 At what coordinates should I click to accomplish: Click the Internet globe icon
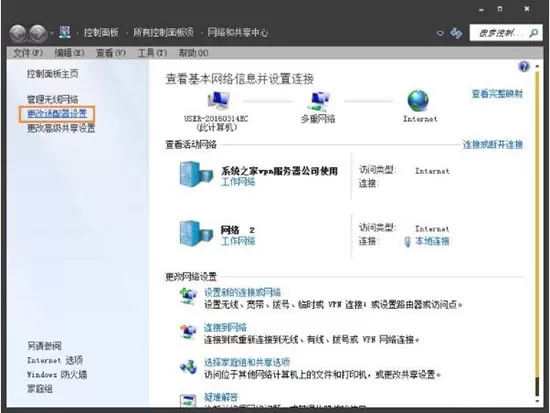click(x=418, y=100)
